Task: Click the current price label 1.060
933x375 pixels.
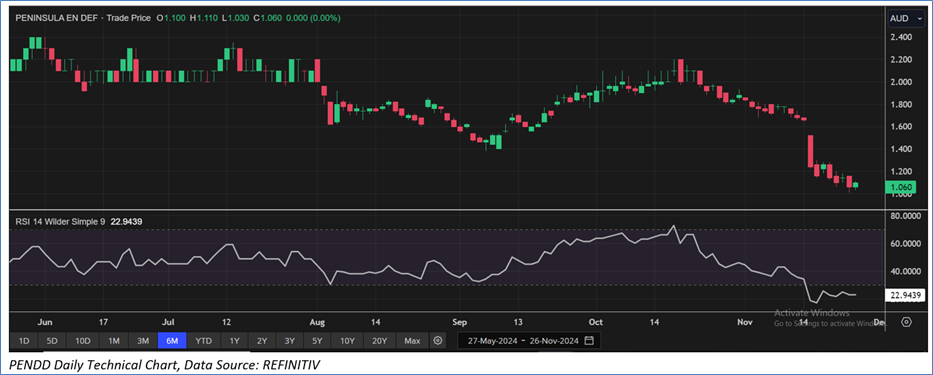Action: point(900,188)
